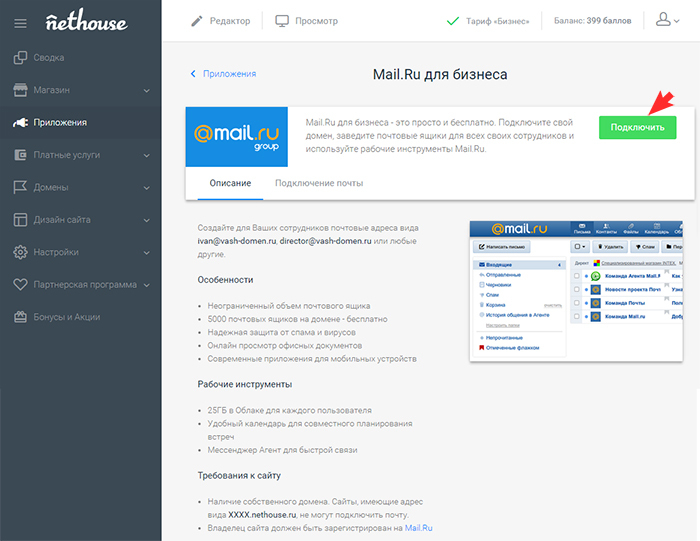Open the Редактор mode link
Viewport: 700px width, 541px height.
[230, 21]
